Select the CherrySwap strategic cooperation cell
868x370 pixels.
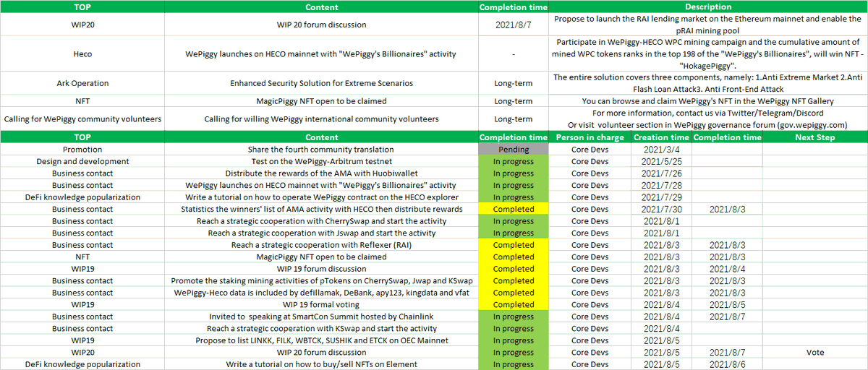pos(322,221)
